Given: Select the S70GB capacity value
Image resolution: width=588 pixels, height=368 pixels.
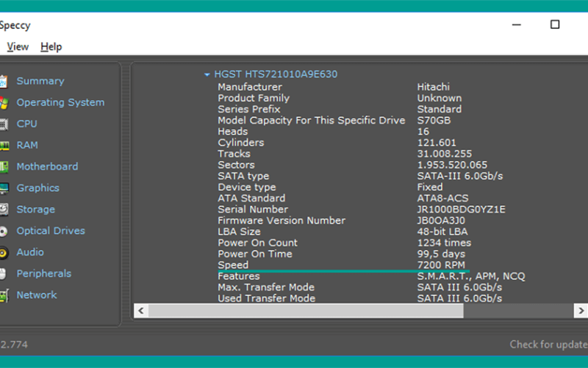Looking at the screenshot, I should [x=434, y=121].
